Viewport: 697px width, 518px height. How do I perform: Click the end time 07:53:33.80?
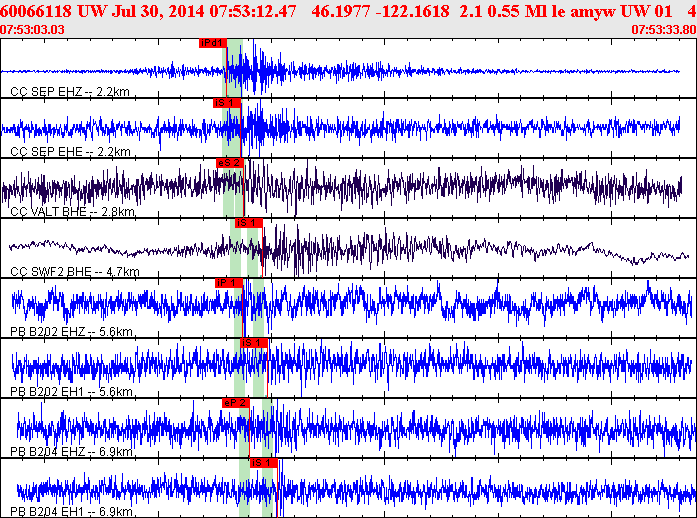click(x=663, y=30)
